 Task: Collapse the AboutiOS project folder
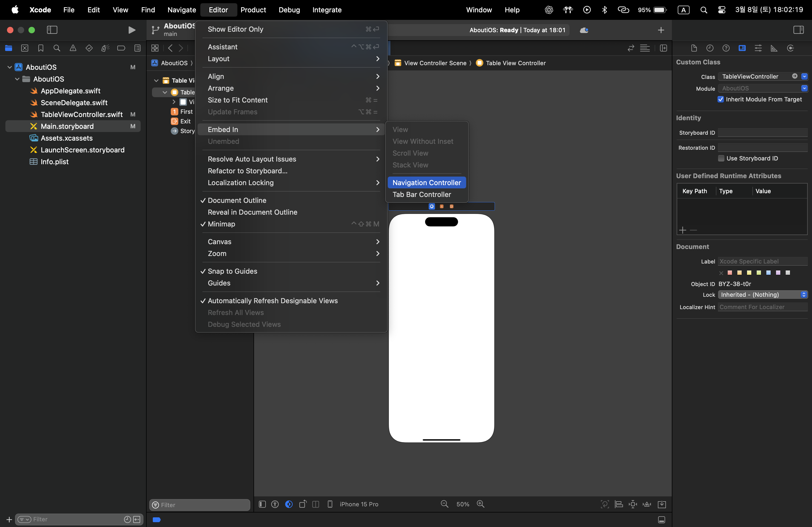pos(10,67)
